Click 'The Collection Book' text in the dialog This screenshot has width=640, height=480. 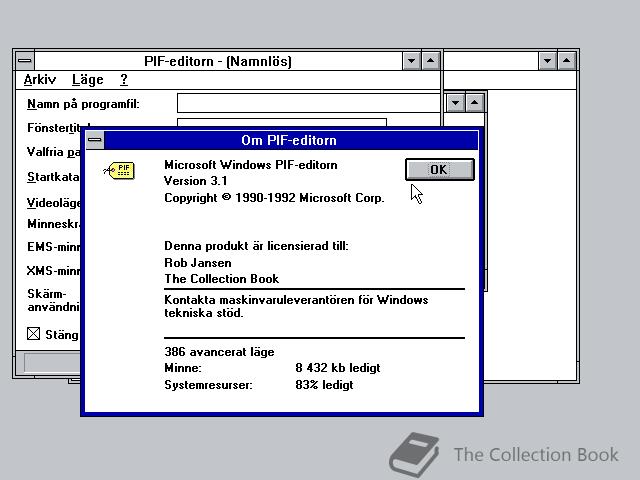(222, 279)
